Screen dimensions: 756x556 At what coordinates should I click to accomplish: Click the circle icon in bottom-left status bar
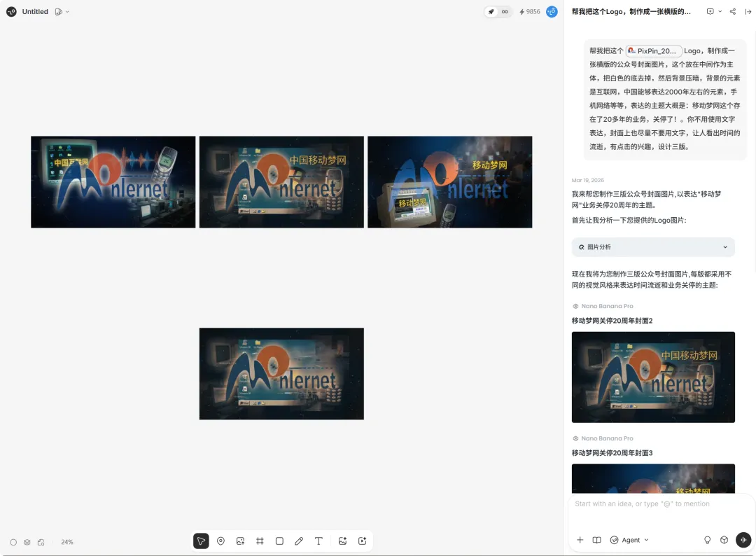[x=13, y=542]
